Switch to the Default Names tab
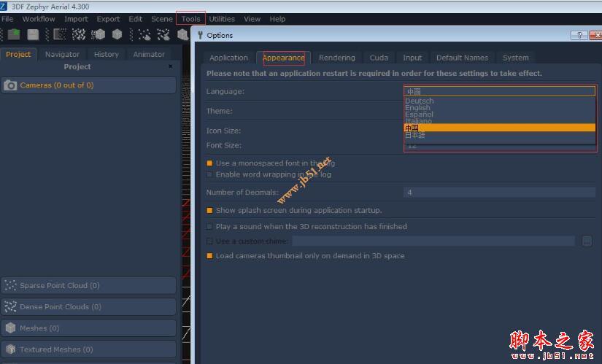The height and width of the screenshot is (364, 602). tap(462, 58)
